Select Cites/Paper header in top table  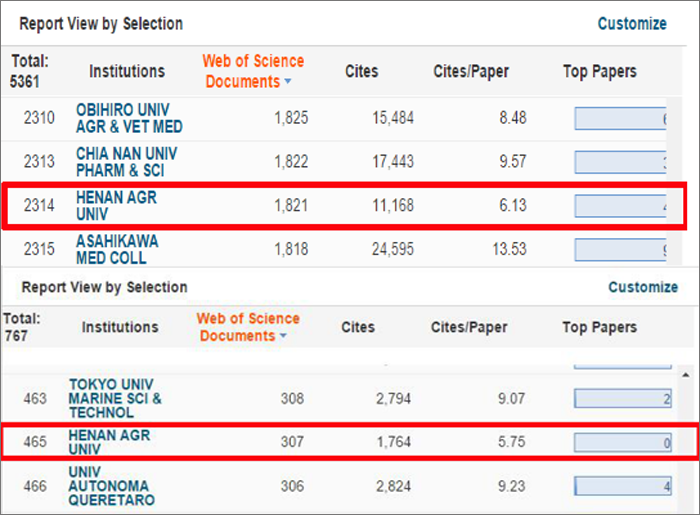pos(471,71)
